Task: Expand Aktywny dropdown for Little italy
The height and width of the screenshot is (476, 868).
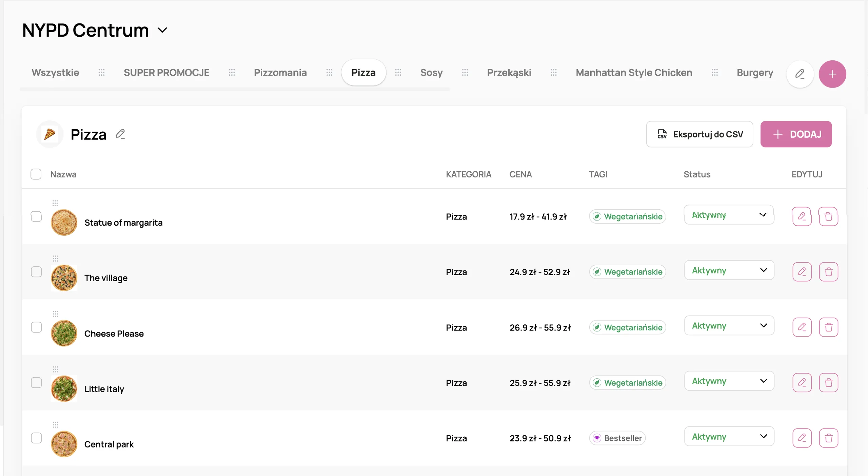Action: coord(729,381)
